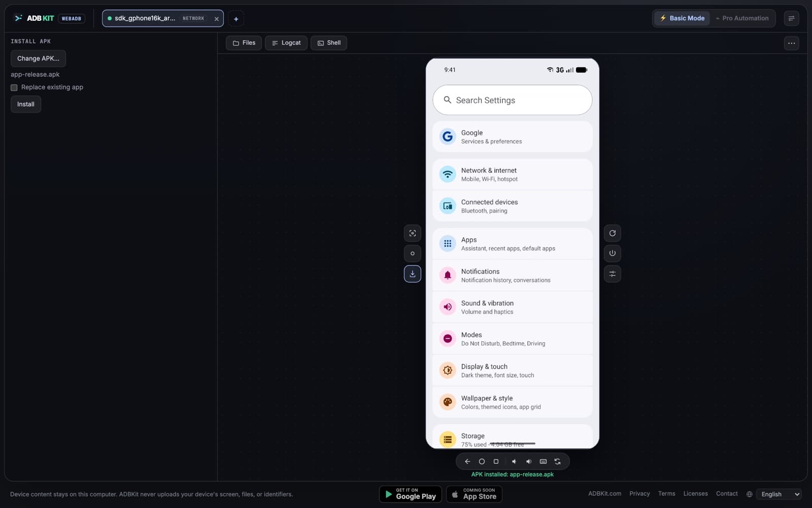Viewport: 812px width, 508px height.
Task: Open the English language dropdown
Action: (x=779, y=494)
